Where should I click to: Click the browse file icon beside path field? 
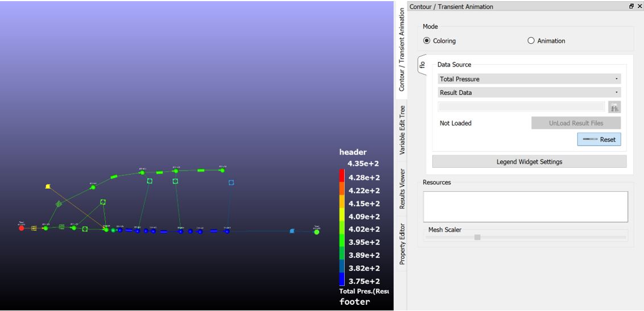coord(614,107)
